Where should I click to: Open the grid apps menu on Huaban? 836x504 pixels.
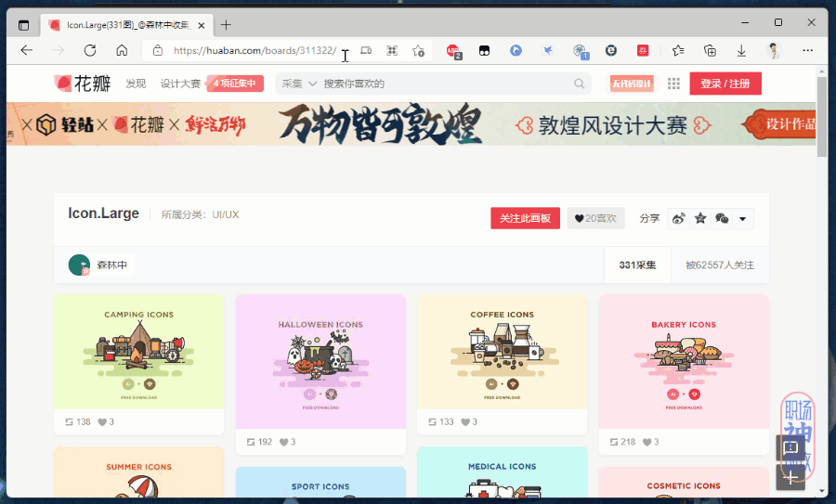(674, 84)
